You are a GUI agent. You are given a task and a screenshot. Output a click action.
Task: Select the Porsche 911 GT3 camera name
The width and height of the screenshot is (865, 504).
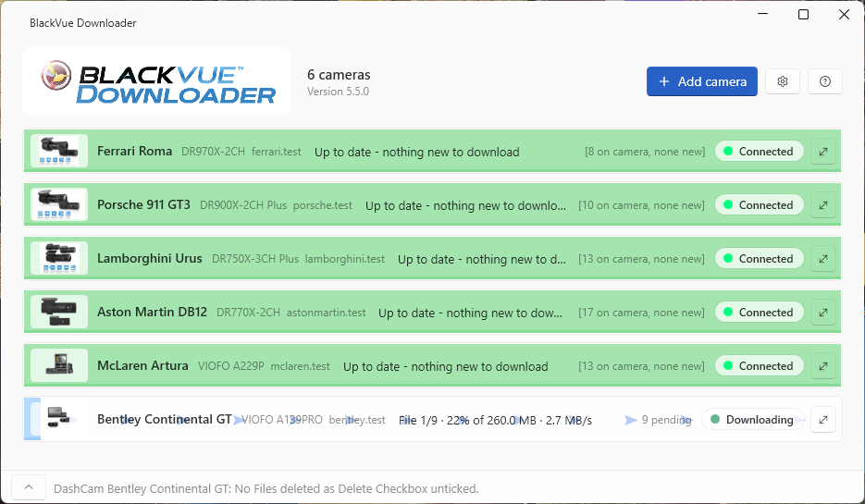click(143, 204)
